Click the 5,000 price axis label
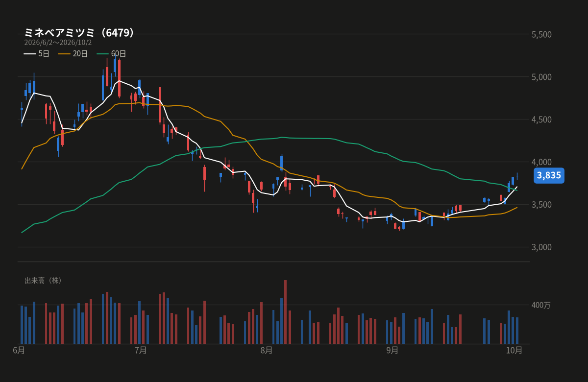This screenshot has width=588, height=382. click(541, 77)
